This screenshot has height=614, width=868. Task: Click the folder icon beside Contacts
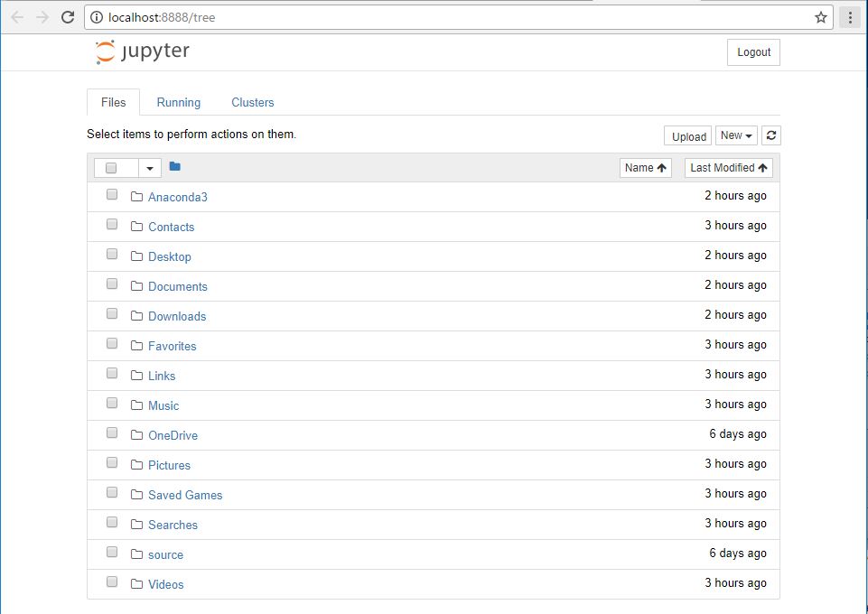tap(136, 227)
